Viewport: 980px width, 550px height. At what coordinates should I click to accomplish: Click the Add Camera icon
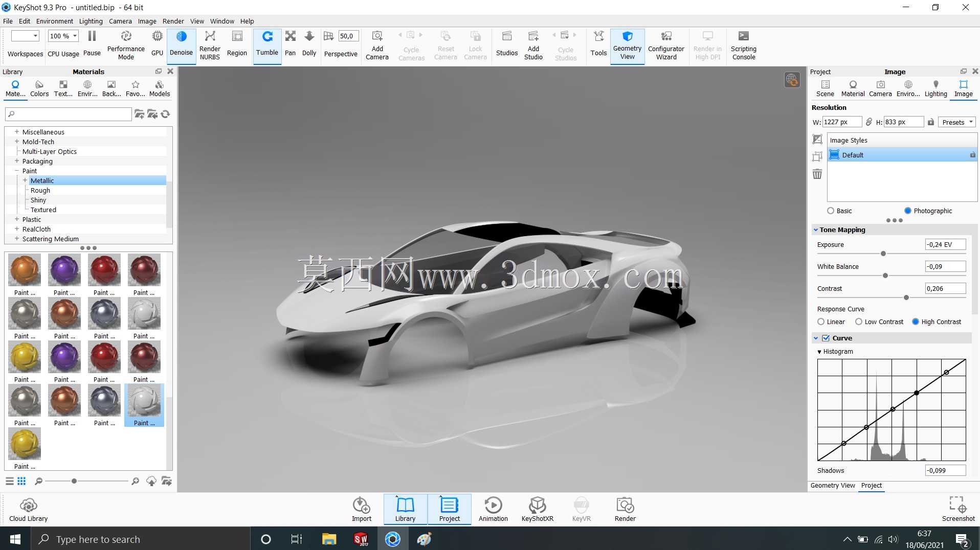point(377,45)
